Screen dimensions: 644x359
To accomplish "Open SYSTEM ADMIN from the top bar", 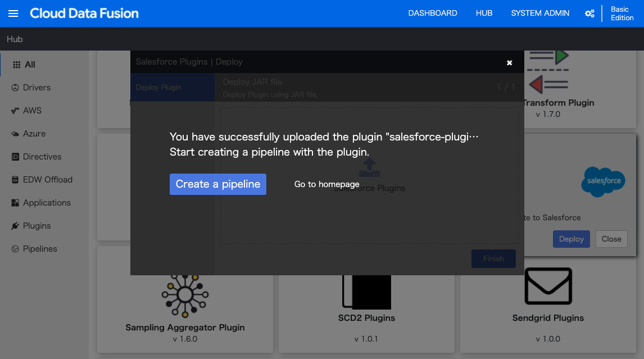I will click(540, 13).
